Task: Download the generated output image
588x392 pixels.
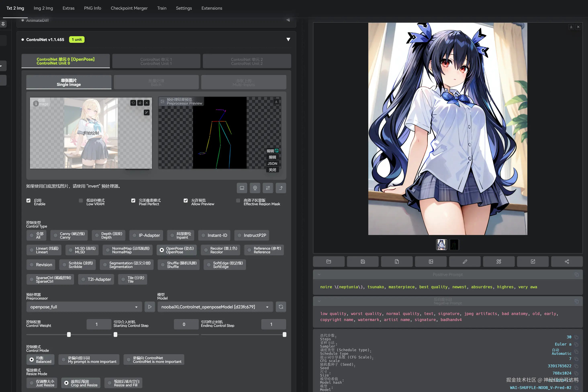Action: [571, 27]
